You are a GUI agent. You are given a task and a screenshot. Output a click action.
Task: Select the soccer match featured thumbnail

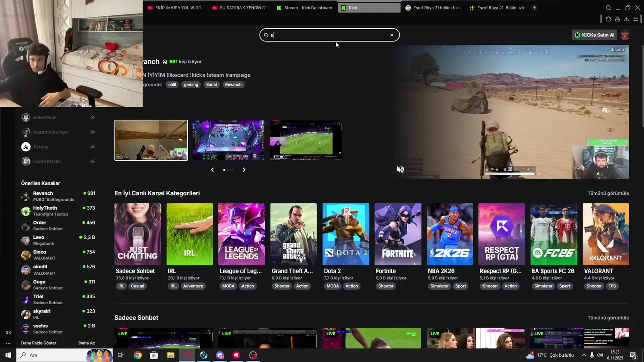(x=306, y=140)
